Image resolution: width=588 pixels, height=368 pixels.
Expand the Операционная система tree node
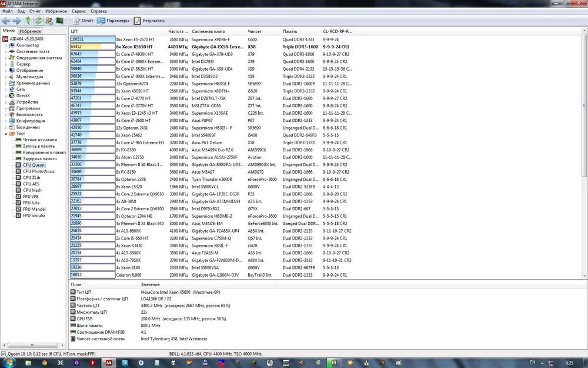click(6, 58)
